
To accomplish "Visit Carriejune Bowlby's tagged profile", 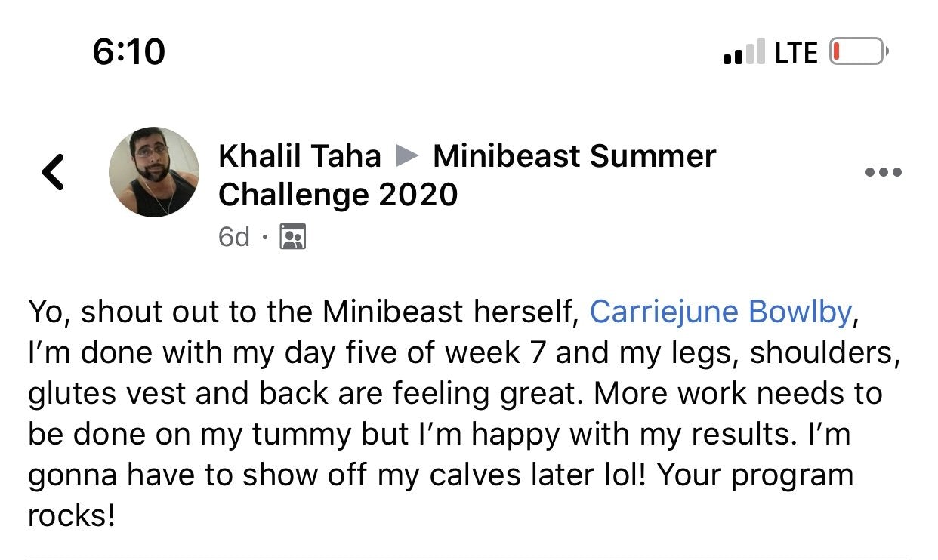I will click(720, 312).
